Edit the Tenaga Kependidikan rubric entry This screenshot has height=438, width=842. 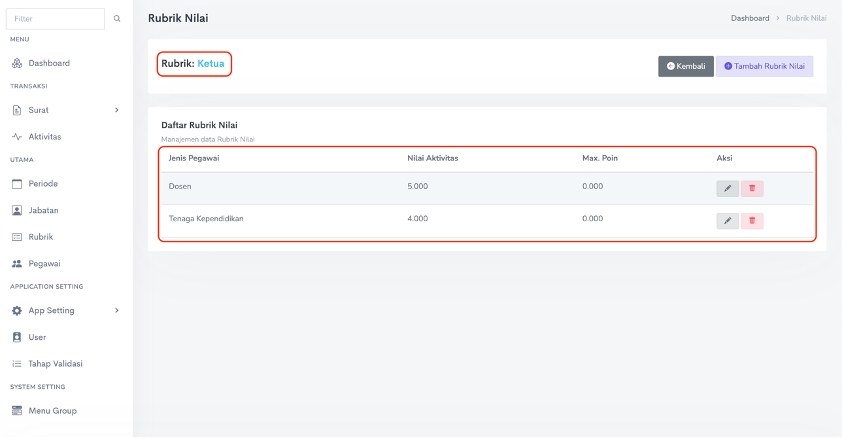727,220
